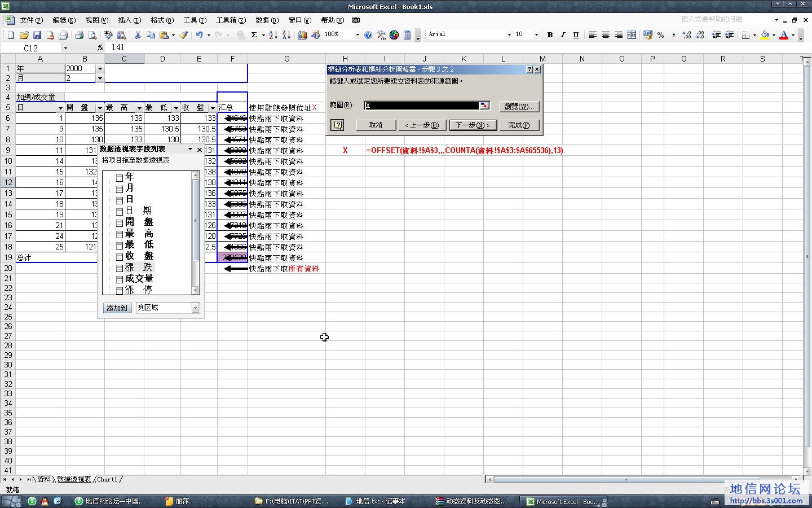The width and height of the screenshot is (812, 508).
Task: Open the 年 filter dropdown showing 2000
Action: click(100, 68)
